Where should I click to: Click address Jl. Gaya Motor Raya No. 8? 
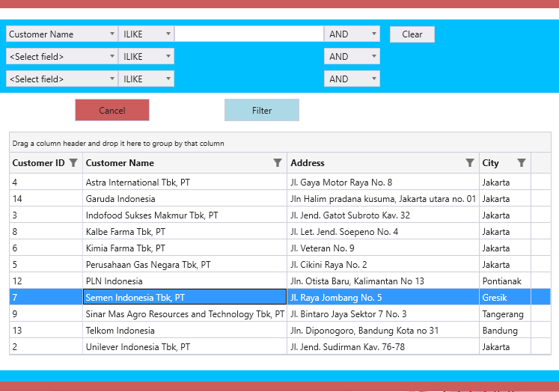click(x=383, y=182)
